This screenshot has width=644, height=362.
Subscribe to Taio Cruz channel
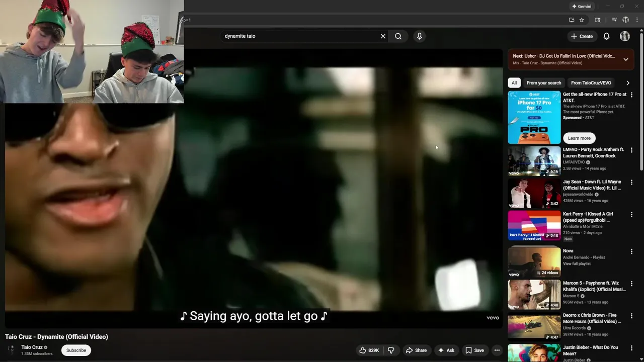[76, 350]
